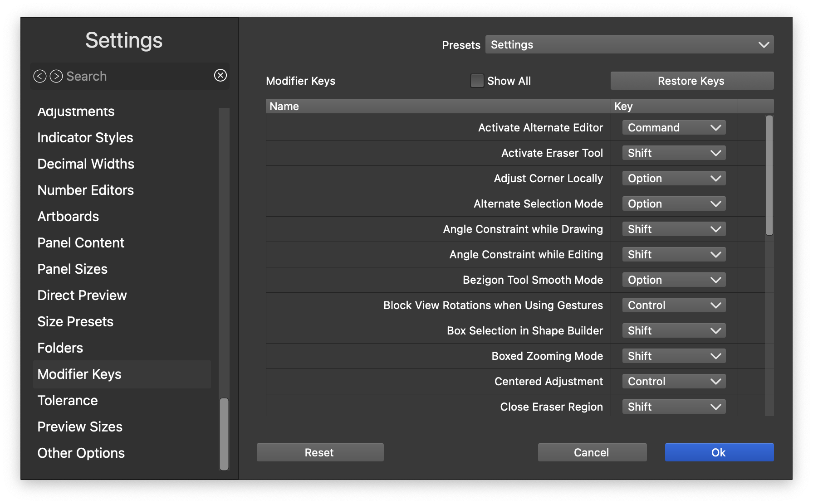Change key for Activate Eraser Tool
Image resolution: width=813 pixels, height=504 pixels.
coord(674,153)
